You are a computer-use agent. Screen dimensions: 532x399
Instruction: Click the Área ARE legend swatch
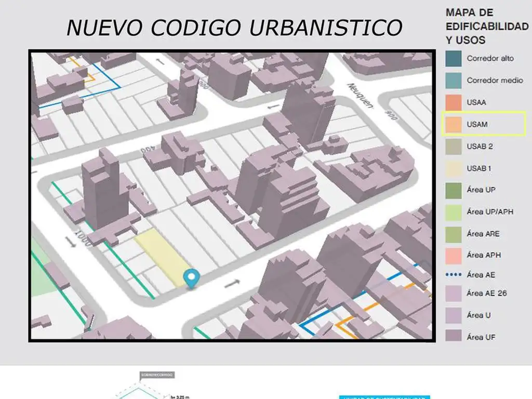453,234
